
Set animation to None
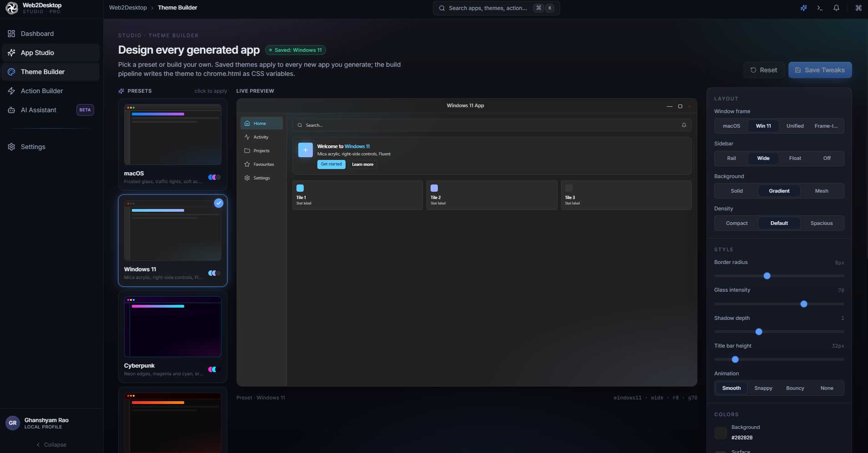[x=827, y=388]
